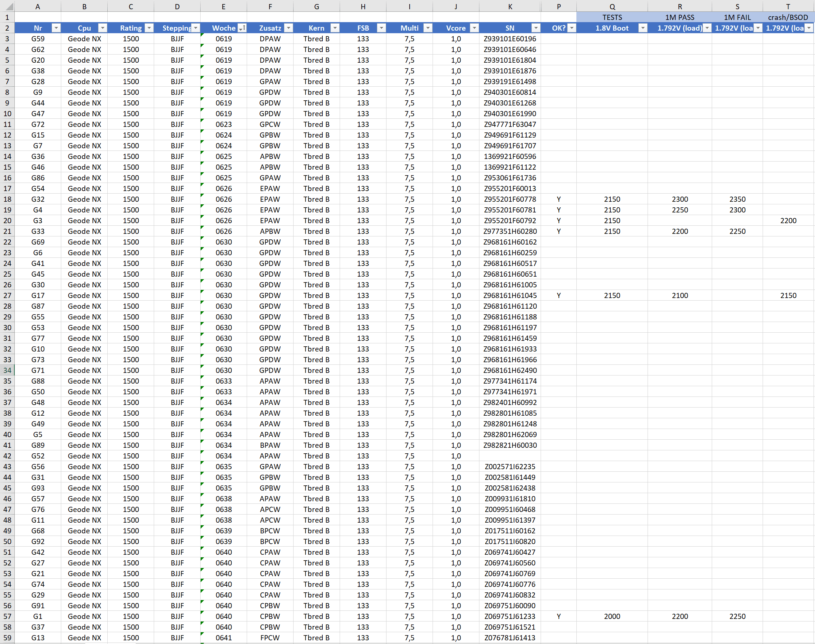Click Woche value 0623
Image resolution: width=815 pixels, height=644 pixels.
223,124
